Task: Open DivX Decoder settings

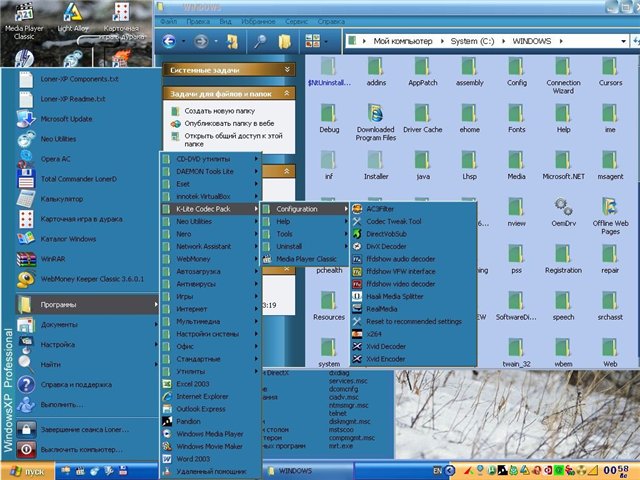Action: click(413, 247)
